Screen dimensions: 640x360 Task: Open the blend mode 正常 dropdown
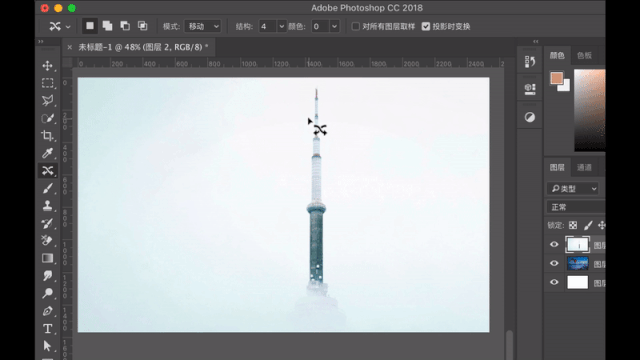(x=576, y=207)
